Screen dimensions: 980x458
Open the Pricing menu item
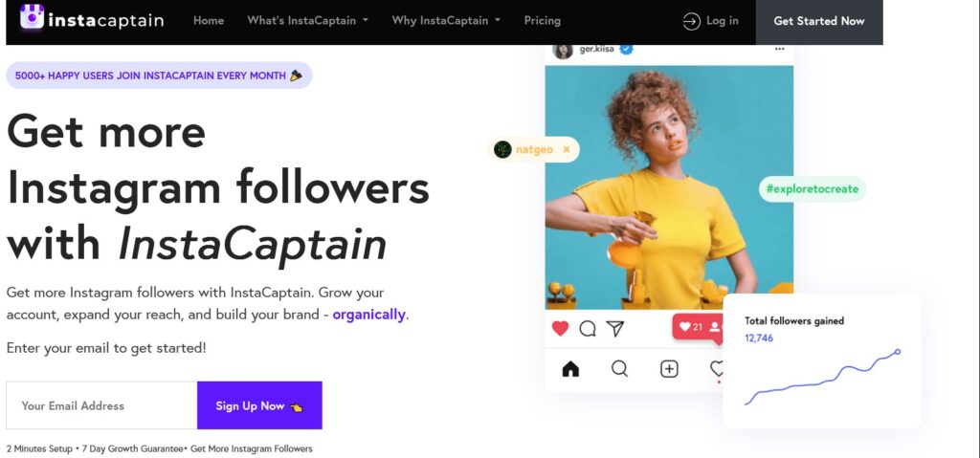tap(543, 21)
